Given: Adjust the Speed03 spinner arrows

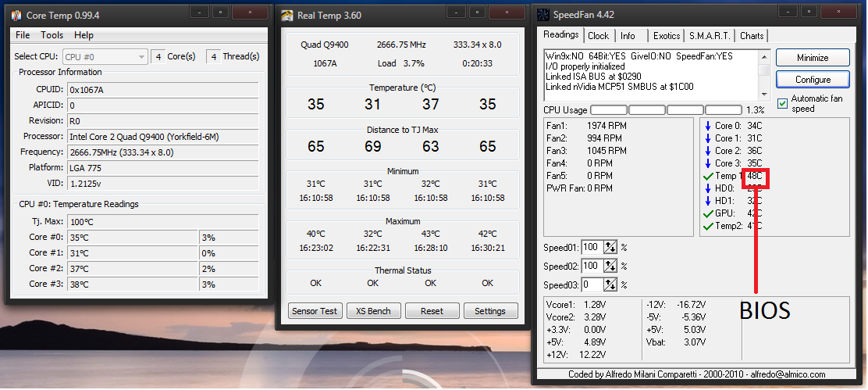Looking at the screenshot, I should click(610, 285).
